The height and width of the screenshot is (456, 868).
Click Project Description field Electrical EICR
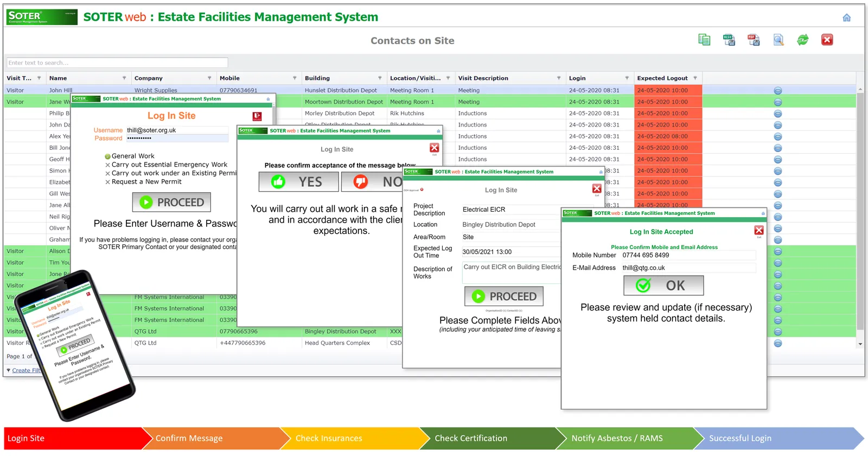pyautogui.click(x=510, y=210)
